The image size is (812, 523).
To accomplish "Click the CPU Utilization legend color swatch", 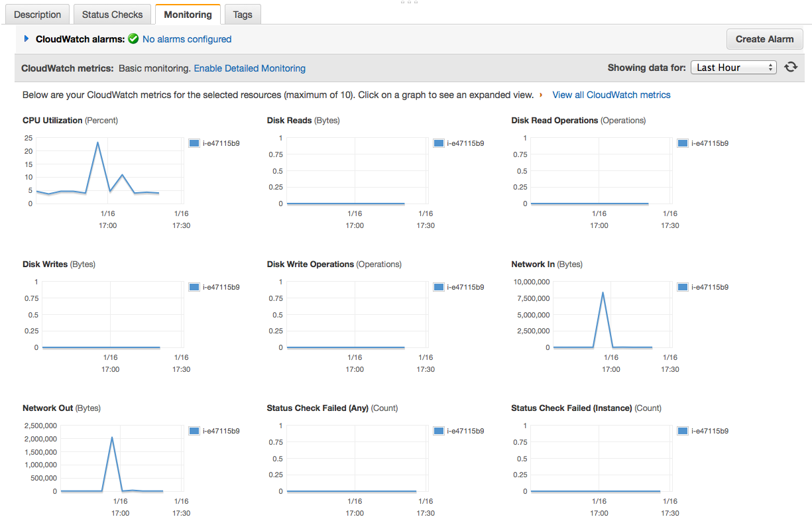I will (194, 143).
